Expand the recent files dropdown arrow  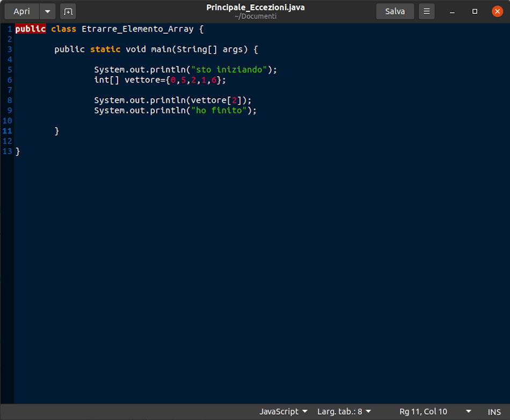[x=47, y=11]
